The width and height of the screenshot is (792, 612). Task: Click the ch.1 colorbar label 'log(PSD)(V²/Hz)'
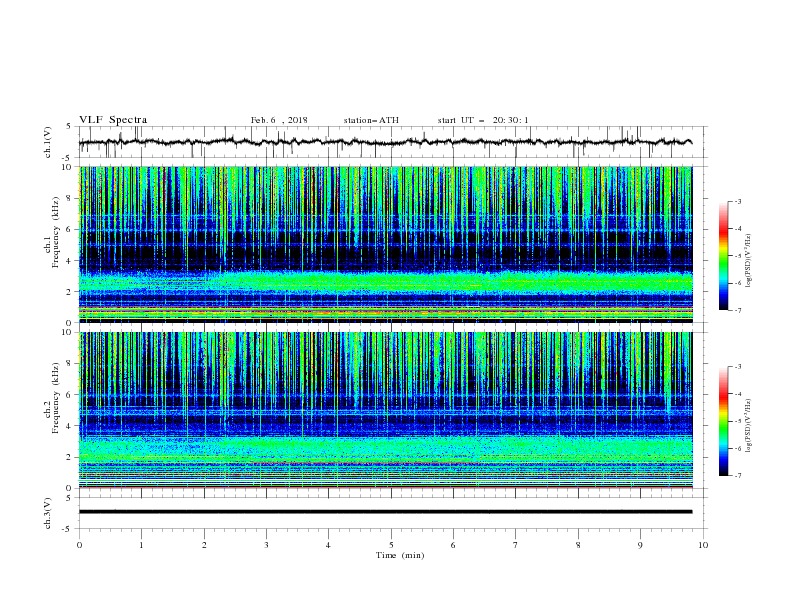(x=749, y=261)
